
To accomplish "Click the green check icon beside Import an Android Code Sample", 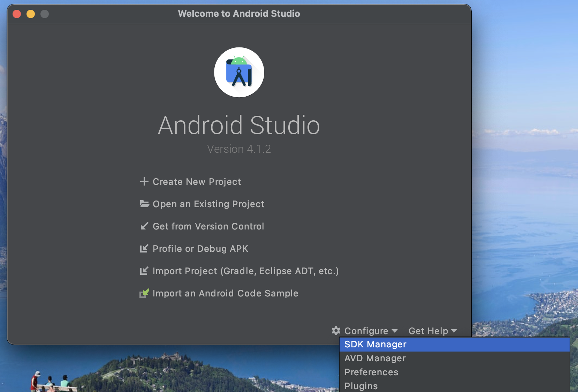I will point(144,293).
